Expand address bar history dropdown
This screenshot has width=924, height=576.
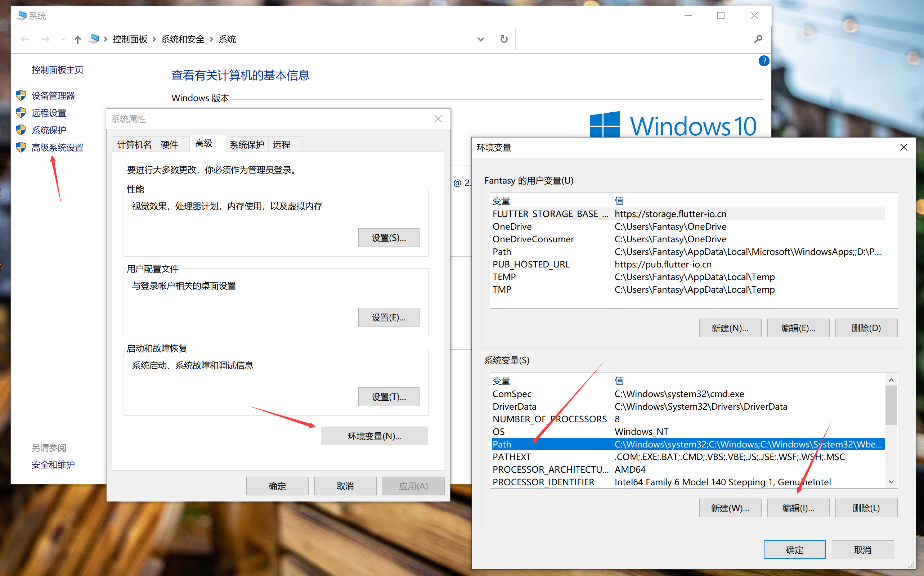[480, 39]
